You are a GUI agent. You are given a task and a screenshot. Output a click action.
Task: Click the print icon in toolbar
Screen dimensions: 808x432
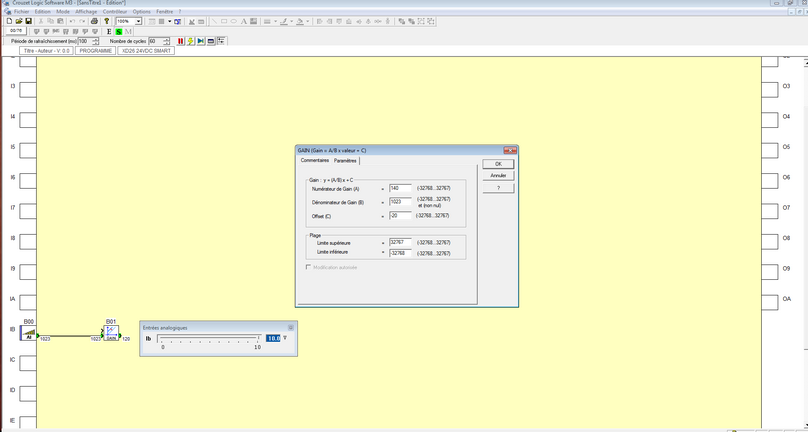94,21
